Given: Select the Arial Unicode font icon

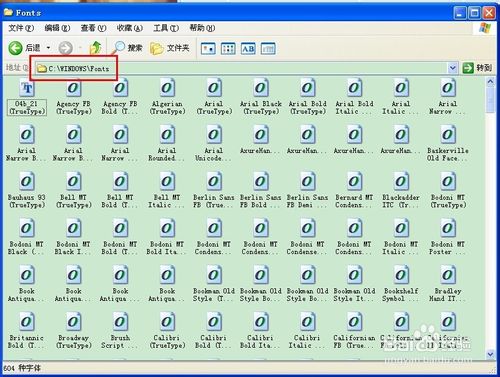Looking at the screenshot, I should pos(214,135).
